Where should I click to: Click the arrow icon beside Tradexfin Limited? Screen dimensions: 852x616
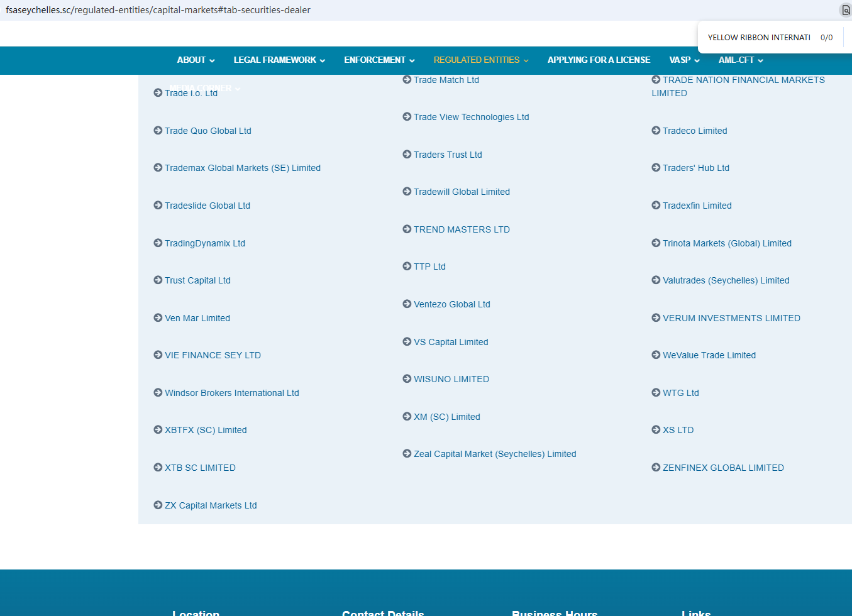tap(656, 205)
